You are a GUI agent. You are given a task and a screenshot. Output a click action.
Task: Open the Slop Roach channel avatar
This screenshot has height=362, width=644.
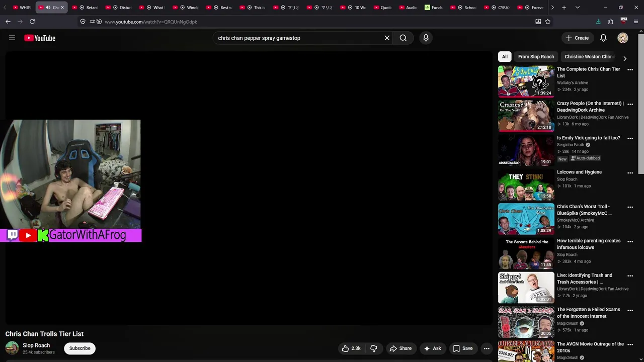[x=12, y=348]
